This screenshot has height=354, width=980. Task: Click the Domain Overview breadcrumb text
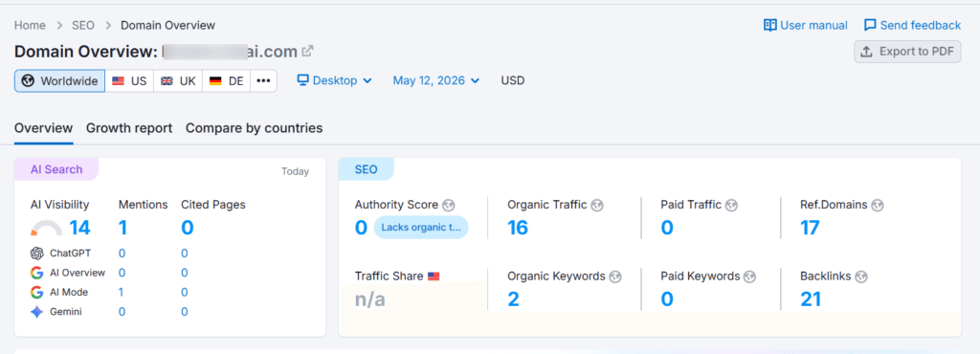tap(167, 25)
